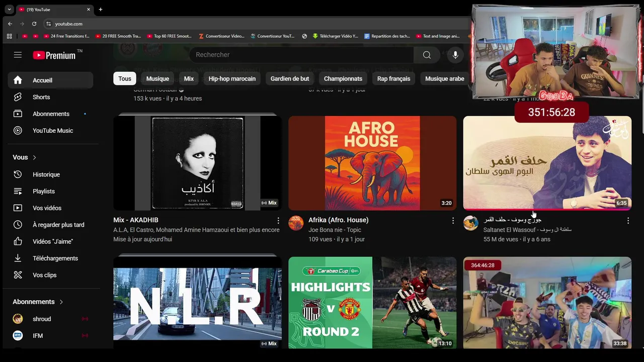This screenshot has width=644, height=362.
Task: Open Shorts in the sidebar
Action: (x=50, y=97)
